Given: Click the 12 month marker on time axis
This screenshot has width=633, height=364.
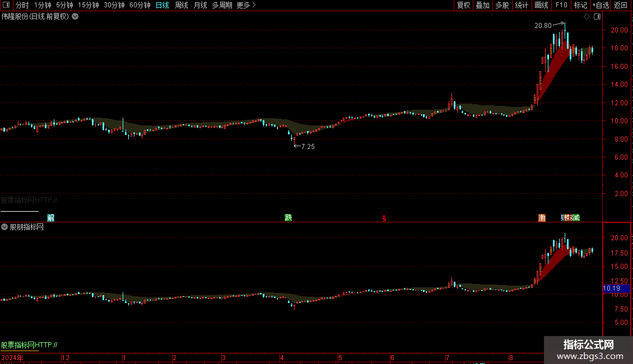Looking at the screenshot, I should 66,357.
